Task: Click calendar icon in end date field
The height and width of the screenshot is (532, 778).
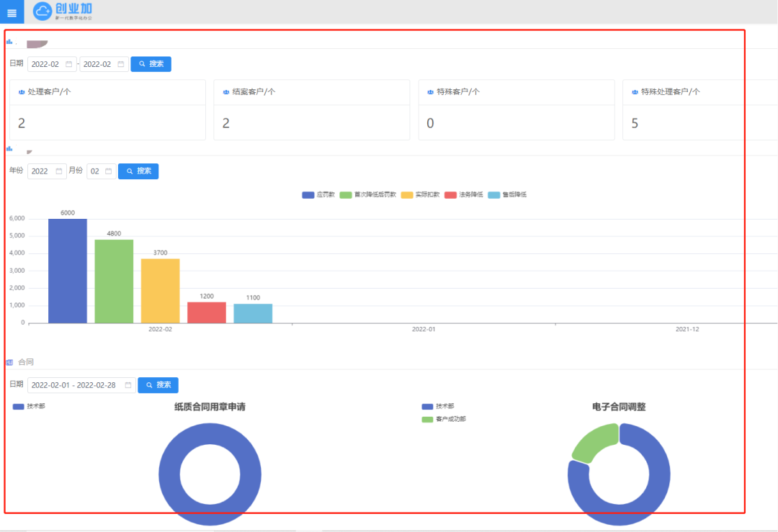Action: (121, 64)
